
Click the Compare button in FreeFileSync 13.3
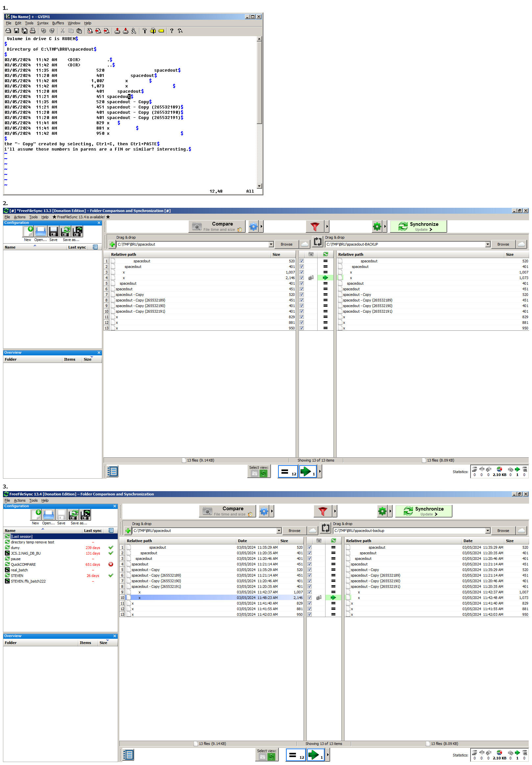coord(217,227)
